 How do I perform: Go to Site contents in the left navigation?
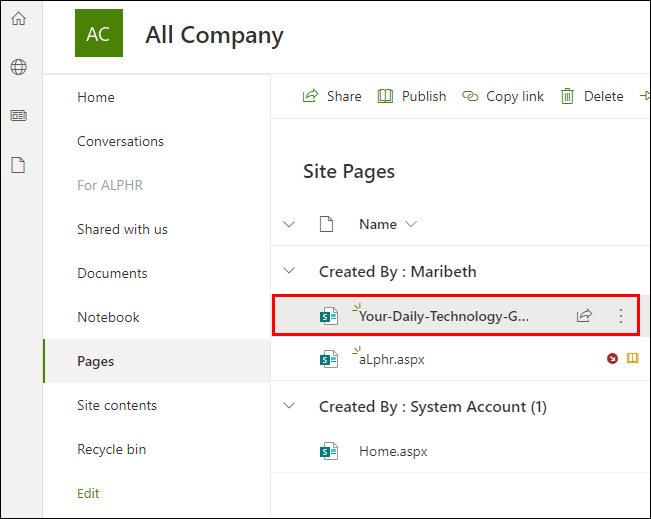[117, 405]
